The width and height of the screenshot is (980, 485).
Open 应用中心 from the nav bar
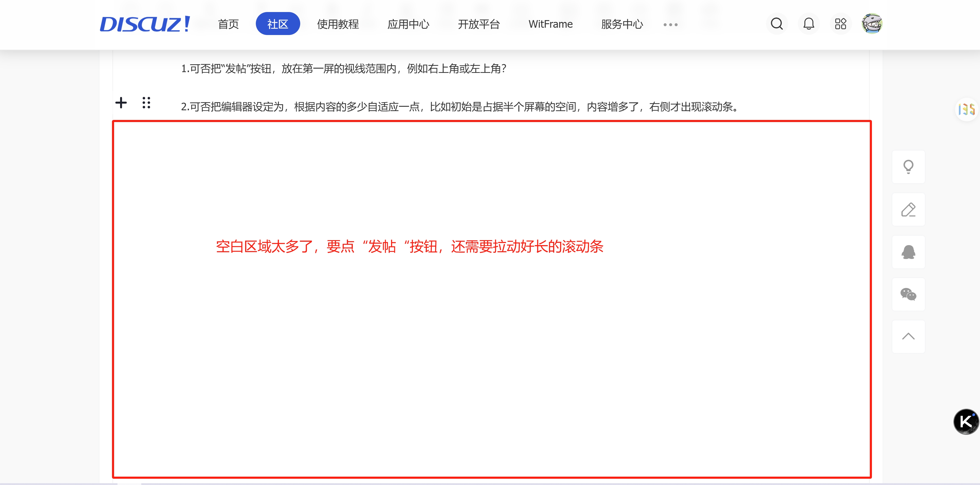[408, 24]
